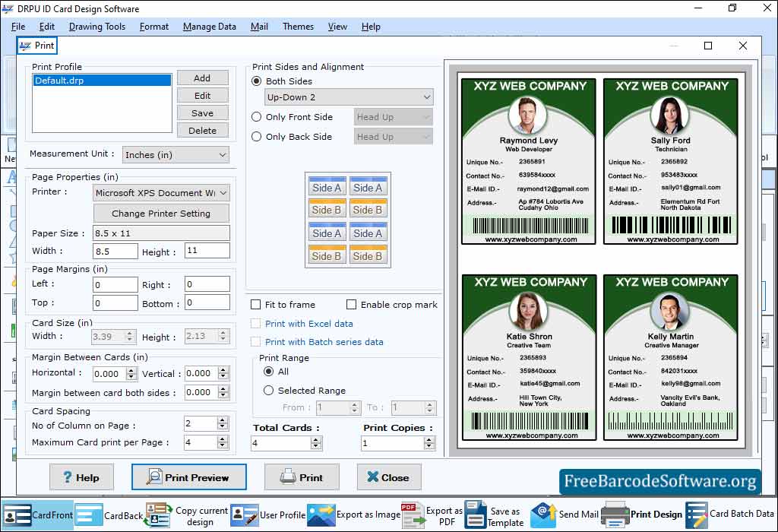Select the Default.drp print profile
This screenshot has width=778, height=532.
tap(103, 81)
